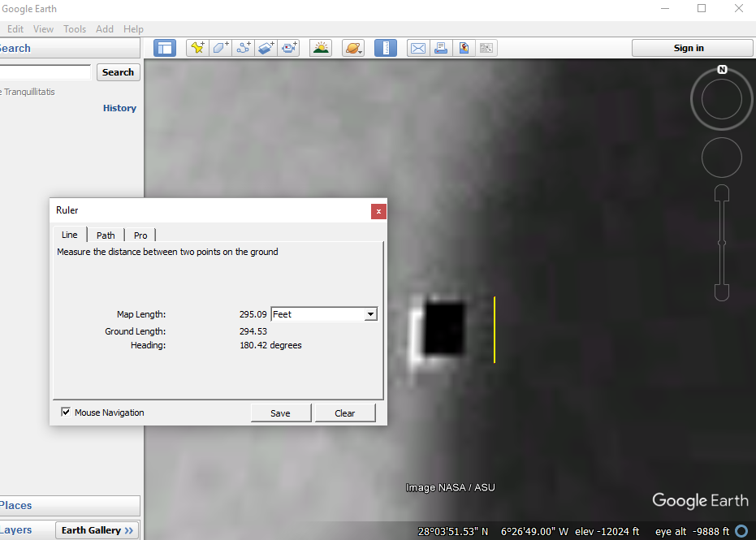The image size is (756, 540).
Task: Switch to the Path tab
Action: click(106, 235)
